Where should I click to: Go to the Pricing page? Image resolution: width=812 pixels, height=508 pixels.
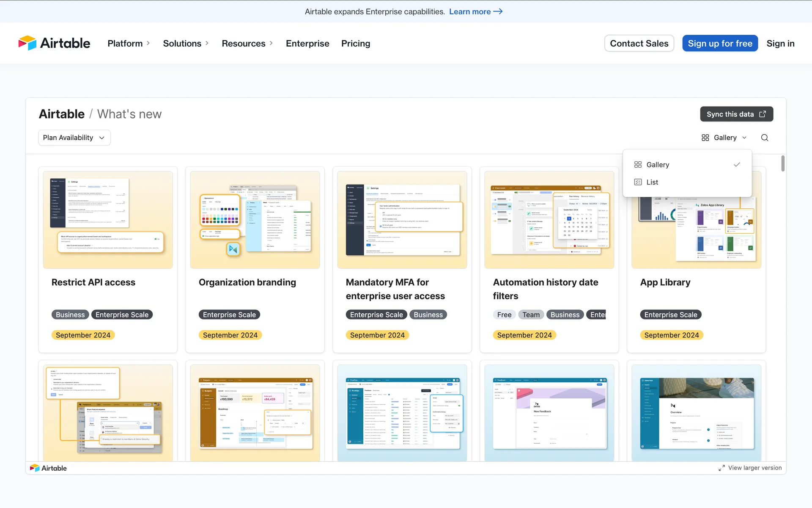point(355,43)
